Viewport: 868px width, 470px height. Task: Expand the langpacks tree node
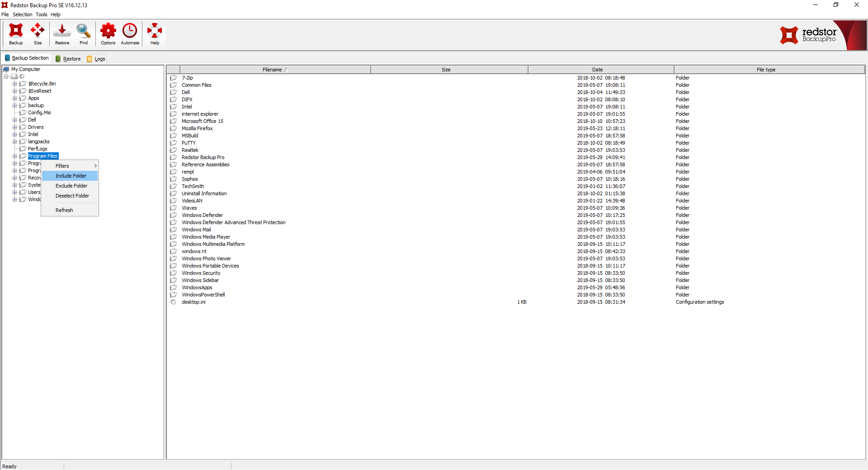click(x=14, y=141)
